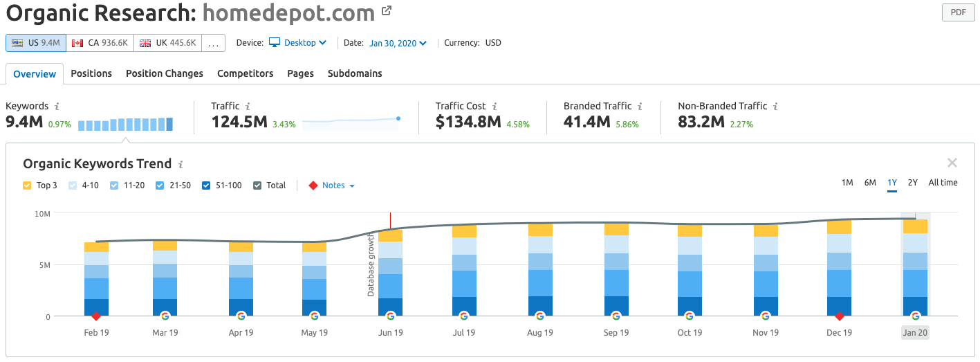Click the Keywords info icon
The height and width of the screenshot is (362, 980).
click(57, 107)
